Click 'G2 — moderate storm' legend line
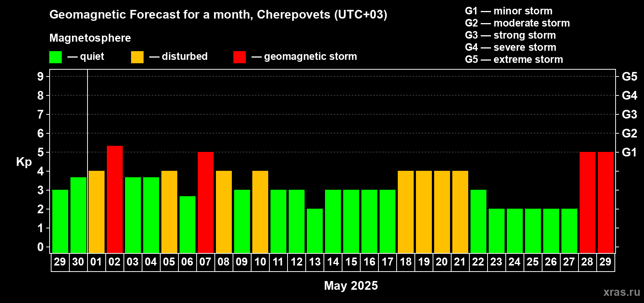Image resolution: width=644 pixels, height=303 pixels. coord(517,23)
